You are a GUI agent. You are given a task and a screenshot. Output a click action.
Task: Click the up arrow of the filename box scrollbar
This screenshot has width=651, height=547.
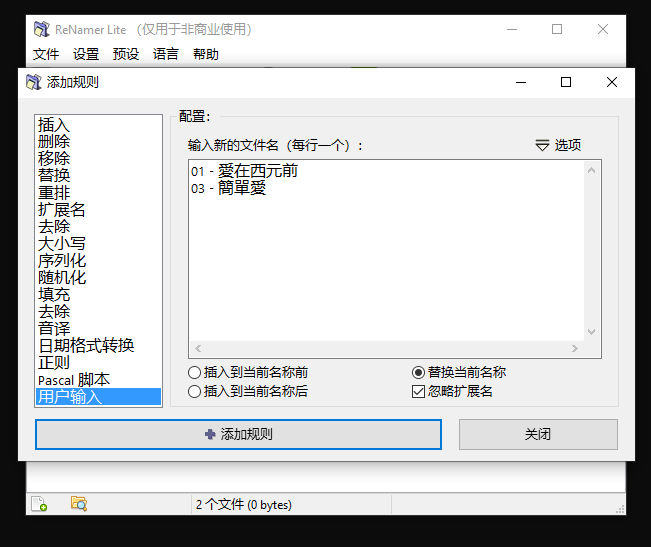click(x=591, y=170)
